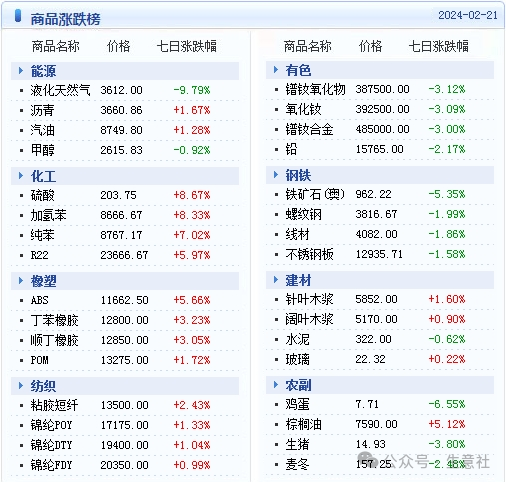Select 鸡蛋 commodity name

pyautogui.click(x=297, y=404)
